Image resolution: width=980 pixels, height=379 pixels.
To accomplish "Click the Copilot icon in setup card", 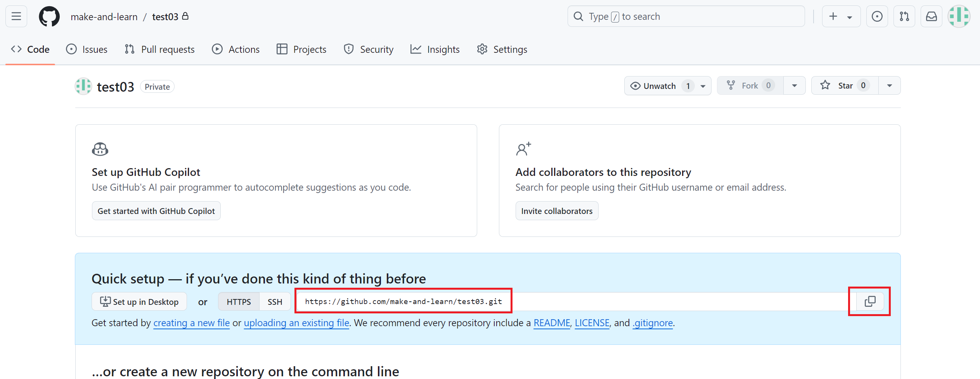I will [x=100, y=149].
